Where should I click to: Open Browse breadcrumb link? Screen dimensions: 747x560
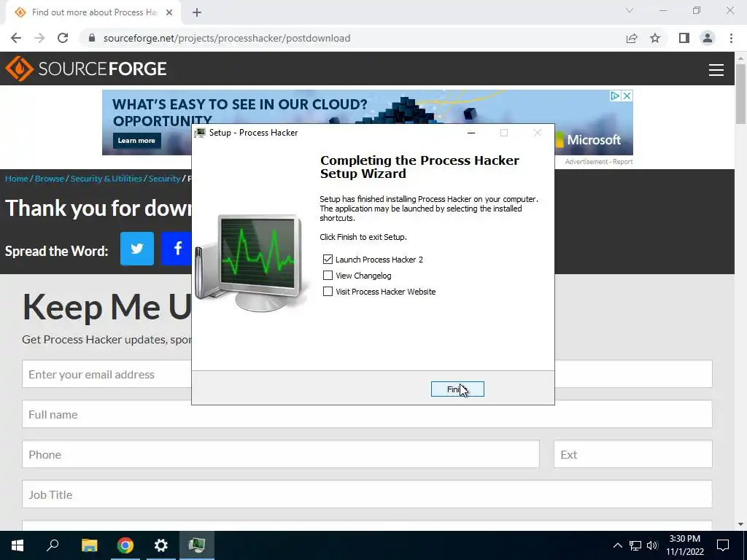pyautogui.click(x=50, y=179)
